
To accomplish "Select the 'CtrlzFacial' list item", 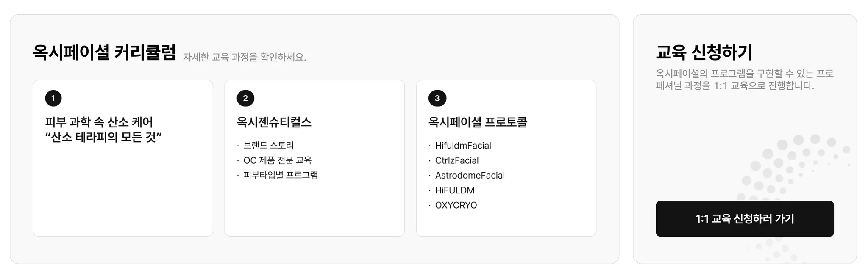I will (x=456, y=160).
